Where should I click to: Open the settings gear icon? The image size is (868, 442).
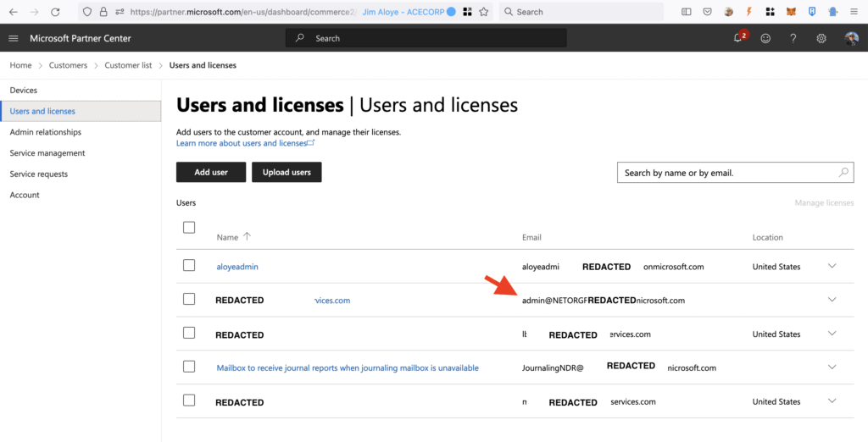[x=821, y=38]
